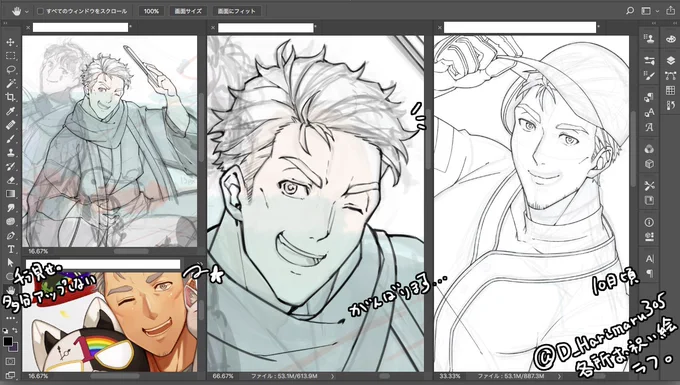Select the Brush tool
The height and width of the screenshot is (385, 680).
[x=10, y=139]
